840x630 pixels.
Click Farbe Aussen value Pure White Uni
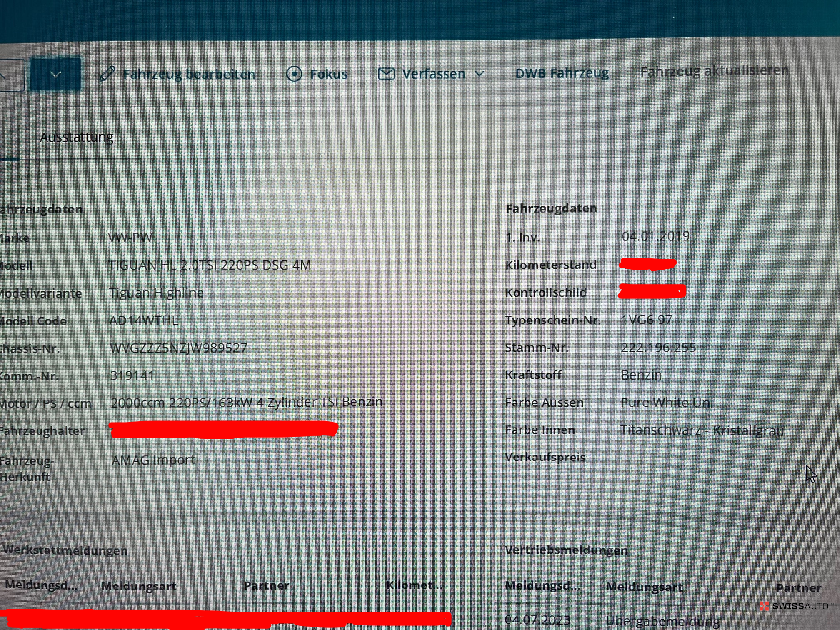coord(667,402)
